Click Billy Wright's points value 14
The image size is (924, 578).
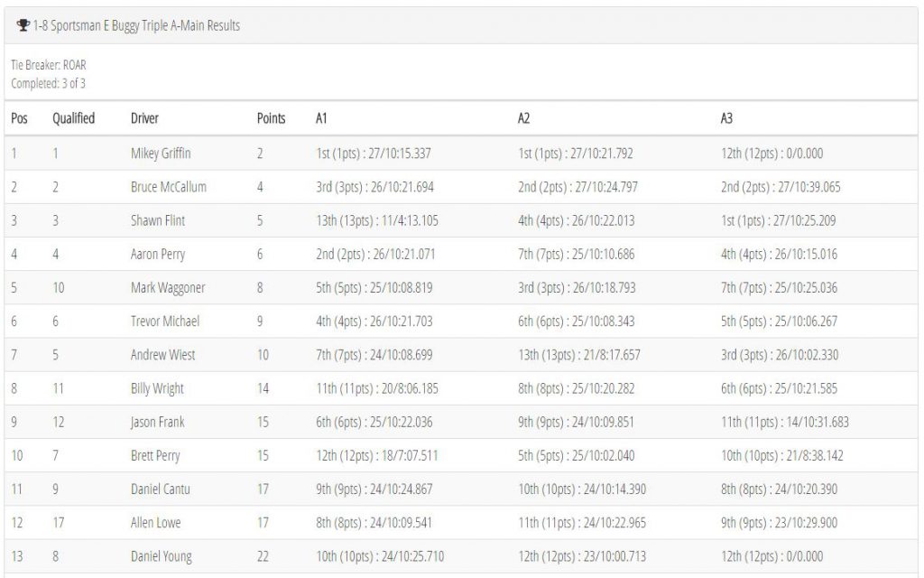tap(263, 388)
